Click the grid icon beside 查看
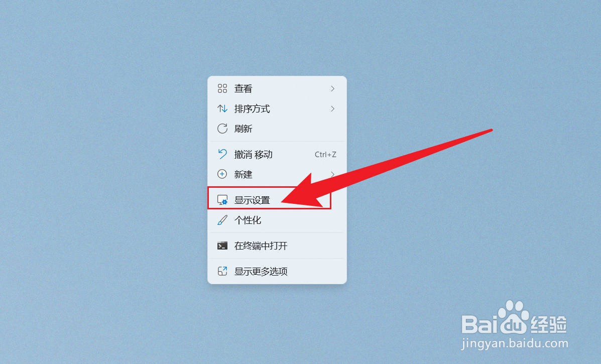The width and height of the screenshot is (601, 364). [x=222, y=88]
